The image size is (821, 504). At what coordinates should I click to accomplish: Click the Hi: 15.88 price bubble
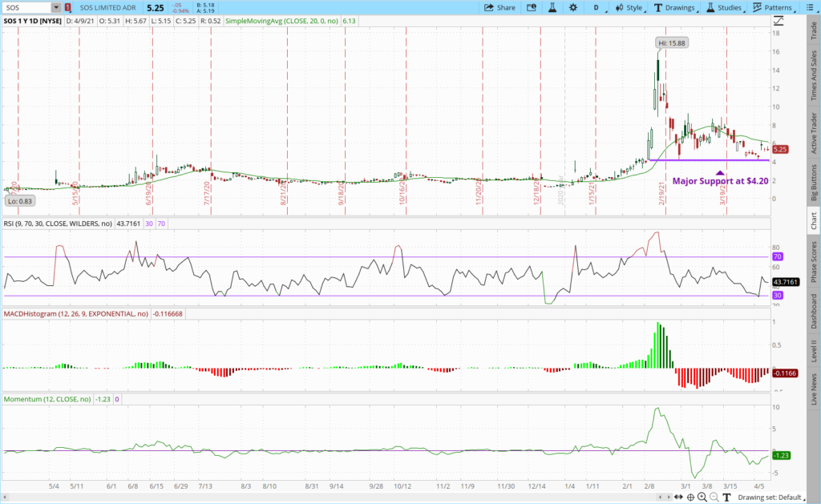tap(672, 43)
